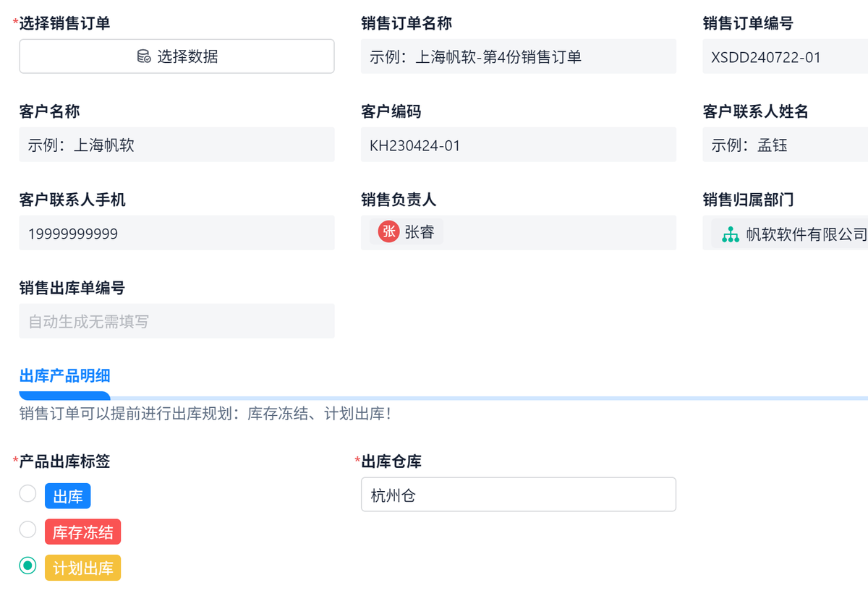Screen dimensions: 868x601
Task: Click the 销售出库单编号 auto-generated field
Action: coord(176,321)
